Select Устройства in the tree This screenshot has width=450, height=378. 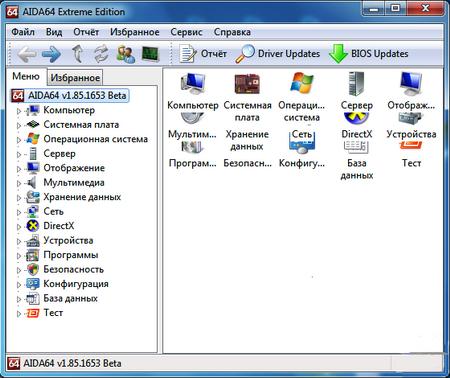[68, 240]
